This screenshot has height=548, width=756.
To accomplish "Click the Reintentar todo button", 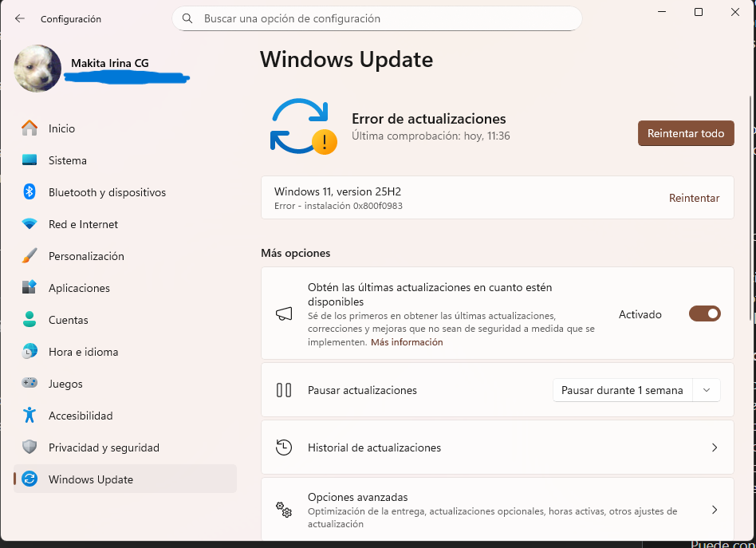I will [x=686, y=133].
